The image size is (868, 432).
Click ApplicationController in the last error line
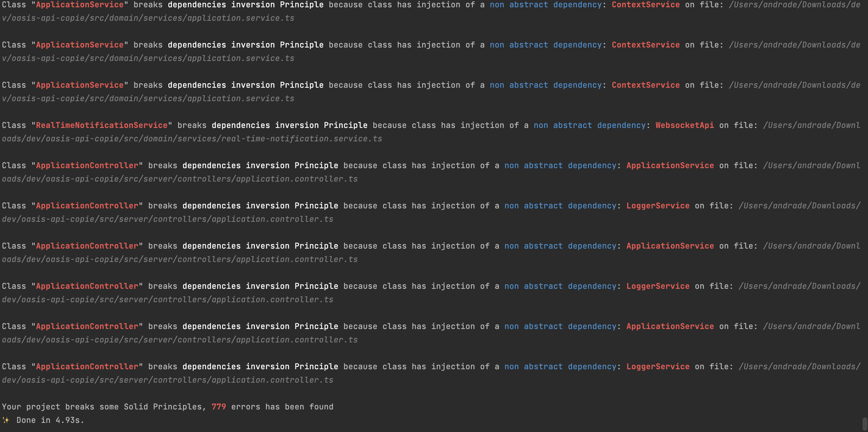[87, 367]
